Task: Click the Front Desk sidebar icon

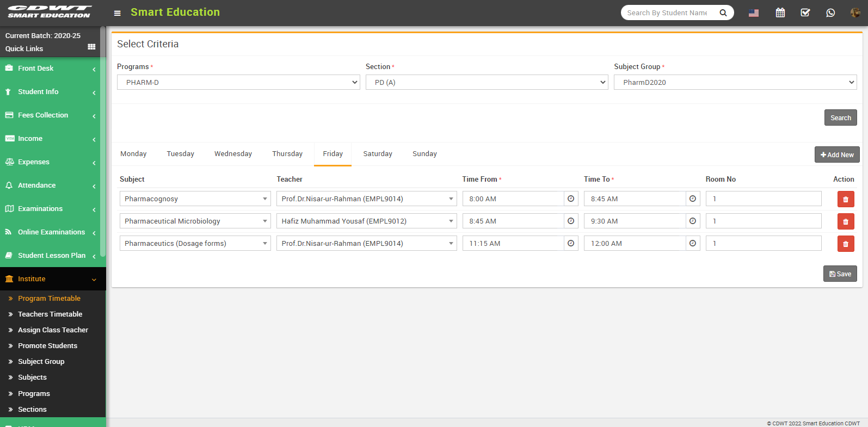Action: coord(9,68)
